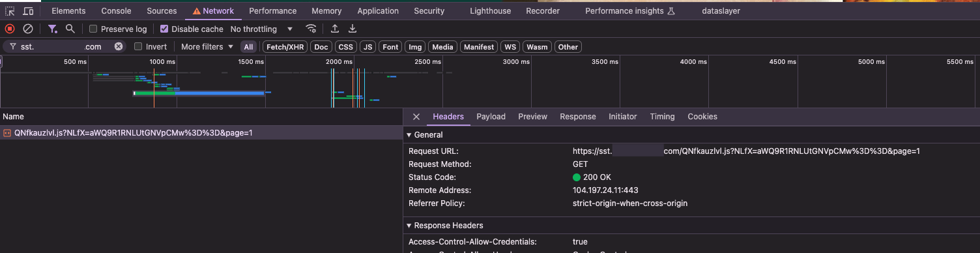980x253 pixels.
Task: Enable the Preserve log checkbox
Action: click(x=93, y=29)
